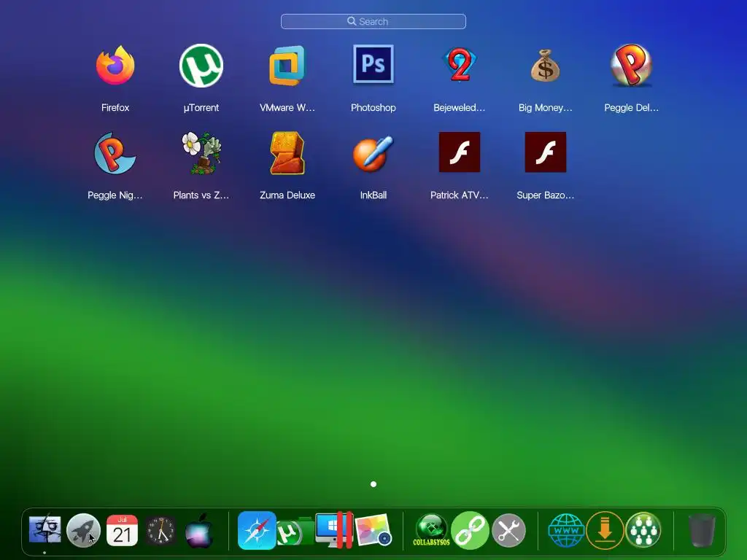The height and width of the screenshot is (560, 747).
Task: Open Bejeweled 2 game icon
Action: click(460, 65)
